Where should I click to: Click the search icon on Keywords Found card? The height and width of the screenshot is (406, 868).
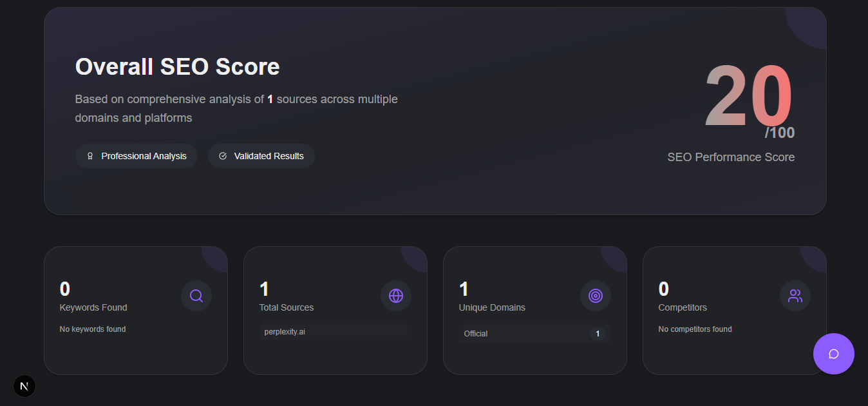click(x=196, y=296)
